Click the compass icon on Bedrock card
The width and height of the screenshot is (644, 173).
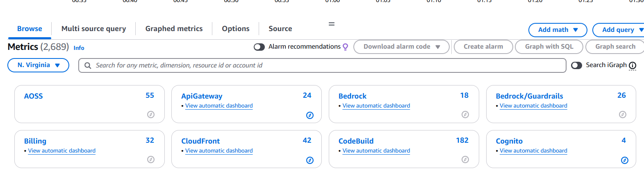coord(465,115)
